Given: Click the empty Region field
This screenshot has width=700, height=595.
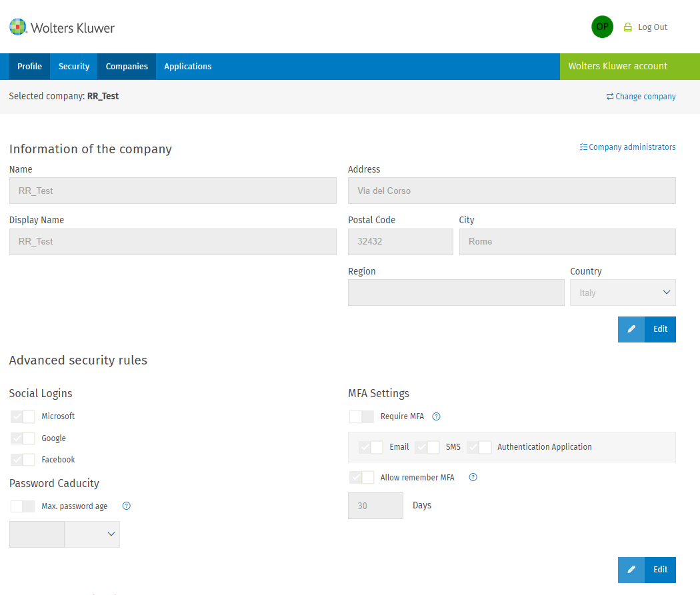Looking at the screenshot, I should [456, 293].
